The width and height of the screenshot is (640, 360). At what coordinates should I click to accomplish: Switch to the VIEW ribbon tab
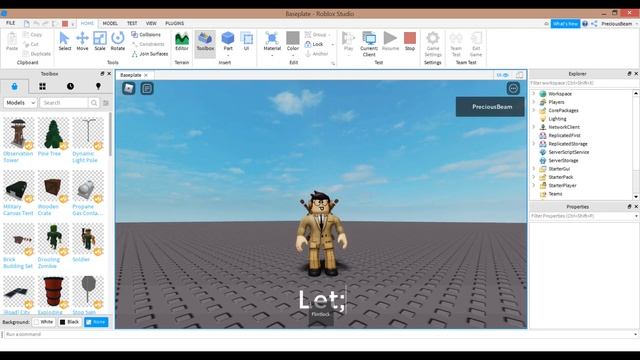[x=151, y=23]
